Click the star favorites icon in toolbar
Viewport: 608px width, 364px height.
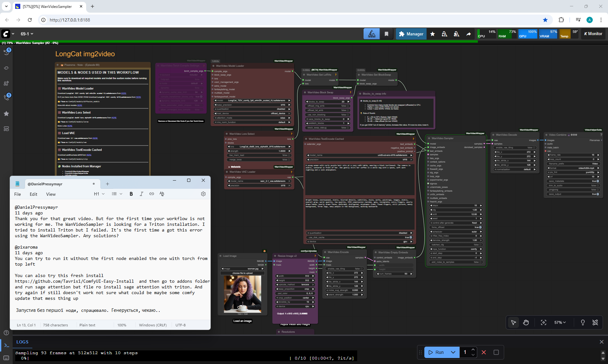click(432, 34)
